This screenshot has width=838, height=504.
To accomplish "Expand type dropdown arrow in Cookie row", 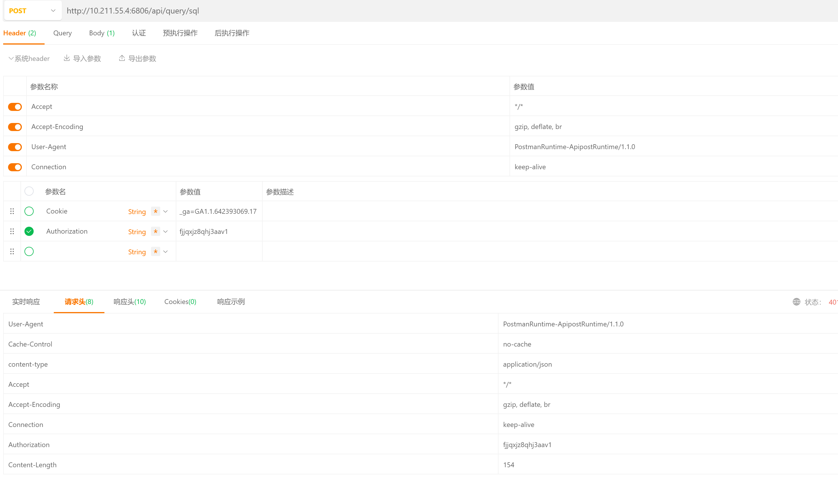I will [166, 211].
